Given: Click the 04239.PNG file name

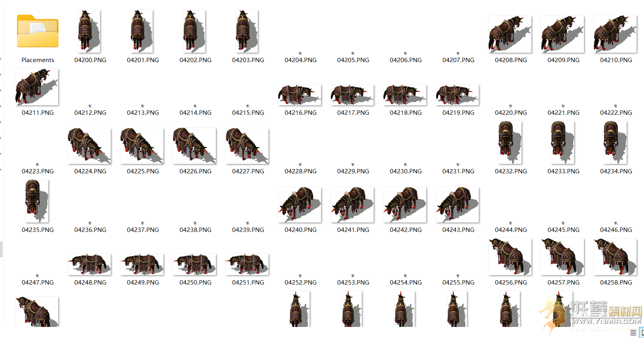Looking at the screenshot, I should (248, 230).
